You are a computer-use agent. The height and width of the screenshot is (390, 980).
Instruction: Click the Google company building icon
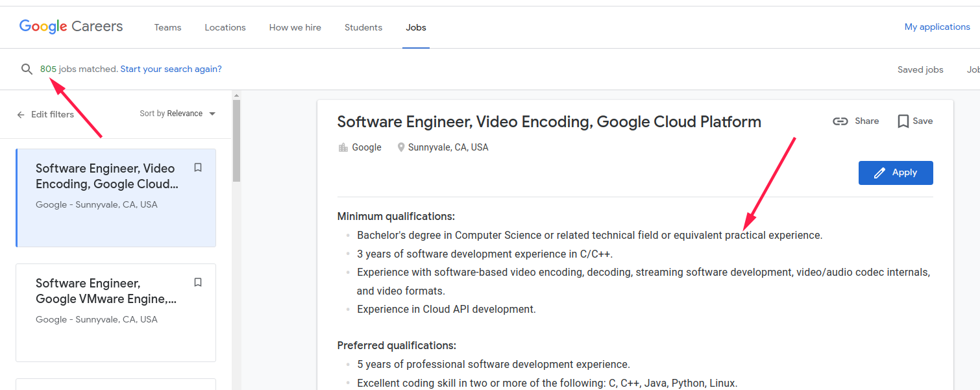click(x=343, y=147)
